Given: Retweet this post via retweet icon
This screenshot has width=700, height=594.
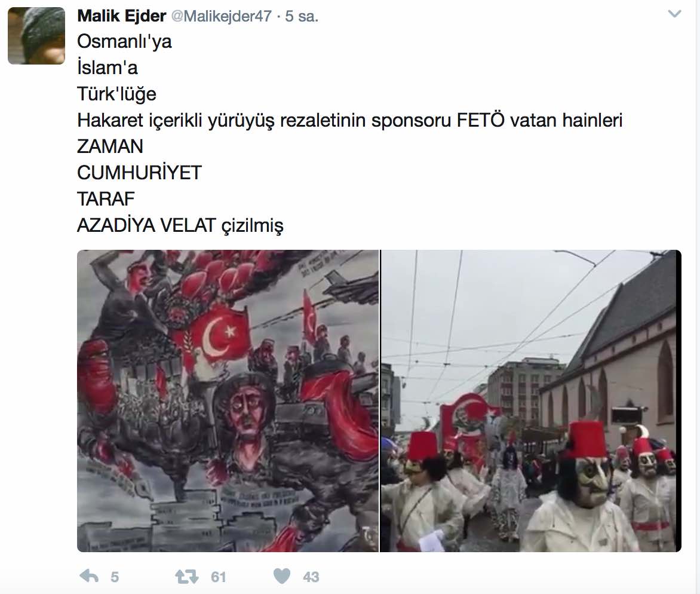Looking at the screenshot, I should [186, 577].
